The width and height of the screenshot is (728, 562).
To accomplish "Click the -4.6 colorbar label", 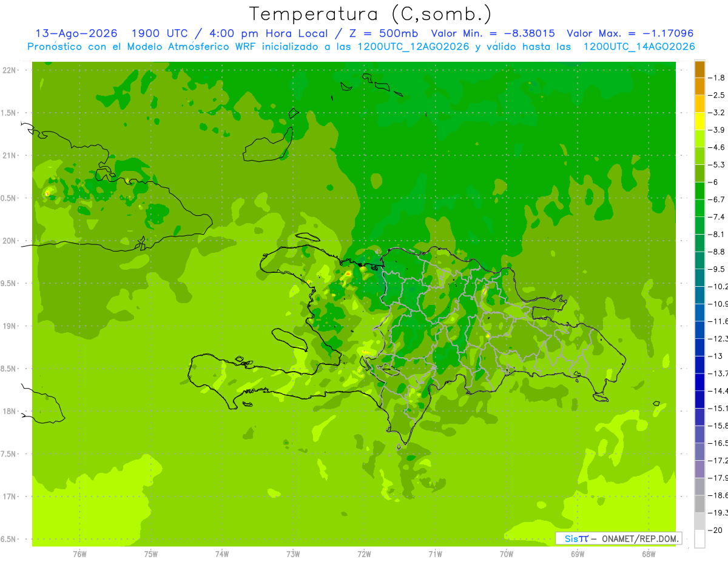I will click(716, 147).
